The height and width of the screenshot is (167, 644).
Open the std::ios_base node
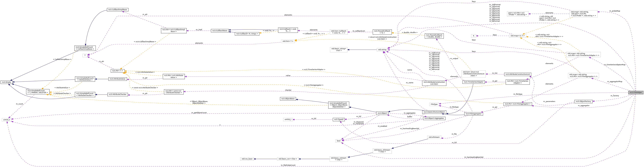pyautogui.click(x=247, y=159)
